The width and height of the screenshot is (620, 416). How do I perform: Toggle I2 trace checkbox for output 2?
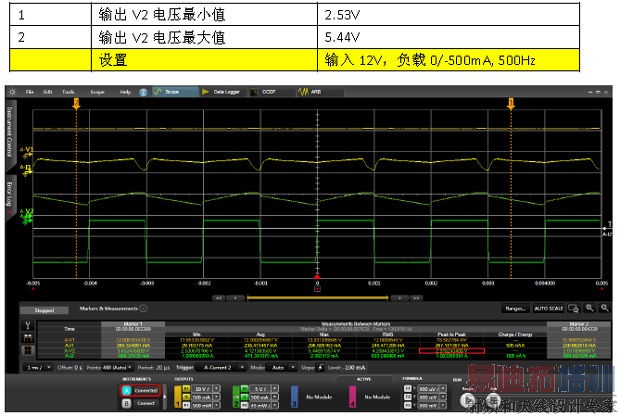pyautogui.click(x=244, y=397)
